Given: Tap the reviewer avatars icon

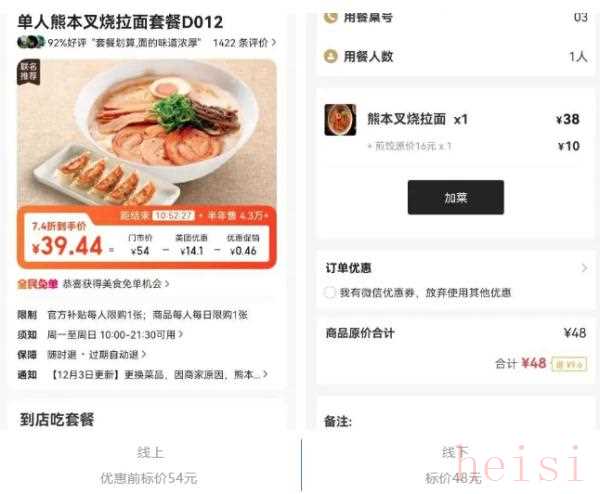Looking at the screenshot, I should click(x=31, y=42).
